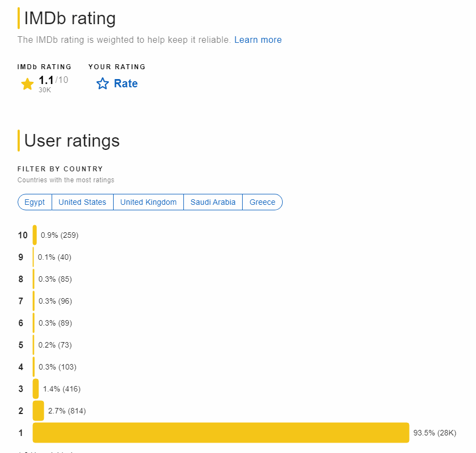This screenshot has height=453, width=476.
Task: Click the 1-star rating bar at 93.5%
Action: (221, 433)
